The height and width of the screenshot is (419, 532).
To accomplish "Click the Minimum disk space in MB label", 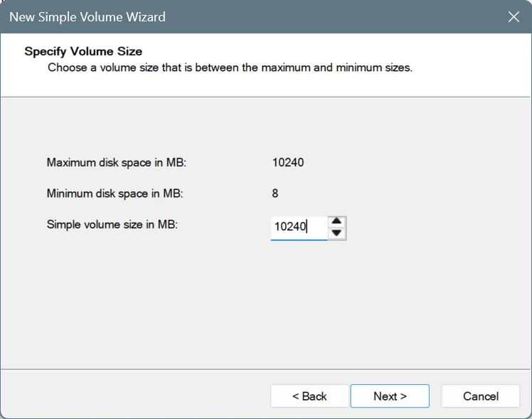I will pos(115,193).
